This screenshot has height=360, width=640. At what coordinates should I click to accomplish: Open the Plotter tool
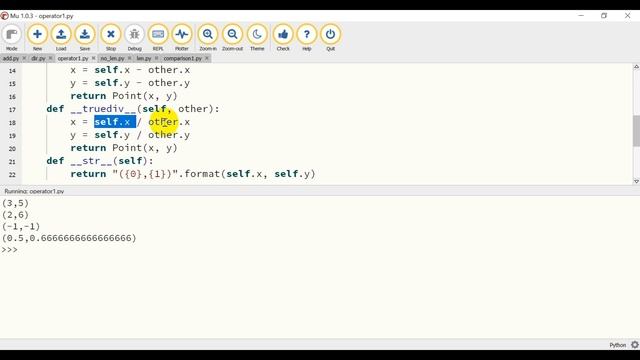tap(182, 37)
